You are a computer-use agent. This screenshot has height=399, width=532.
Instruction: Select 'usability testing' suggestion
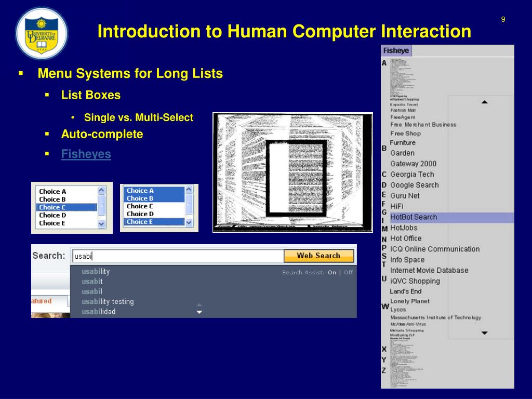108,301
